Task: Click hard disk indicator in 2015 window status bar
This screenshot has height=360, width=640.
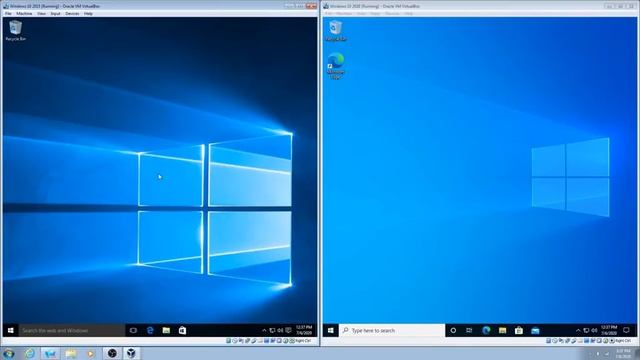Action: pos(229,341)
